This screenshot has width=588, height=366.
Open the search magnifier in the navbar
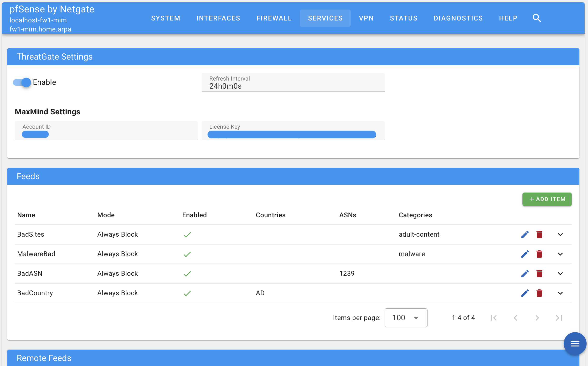tap(537, 18)
